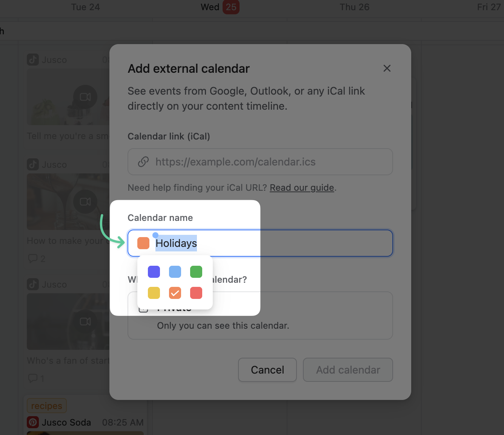Select the checked orange color swatch
504x435 pixels.
[x=175, y=293]
